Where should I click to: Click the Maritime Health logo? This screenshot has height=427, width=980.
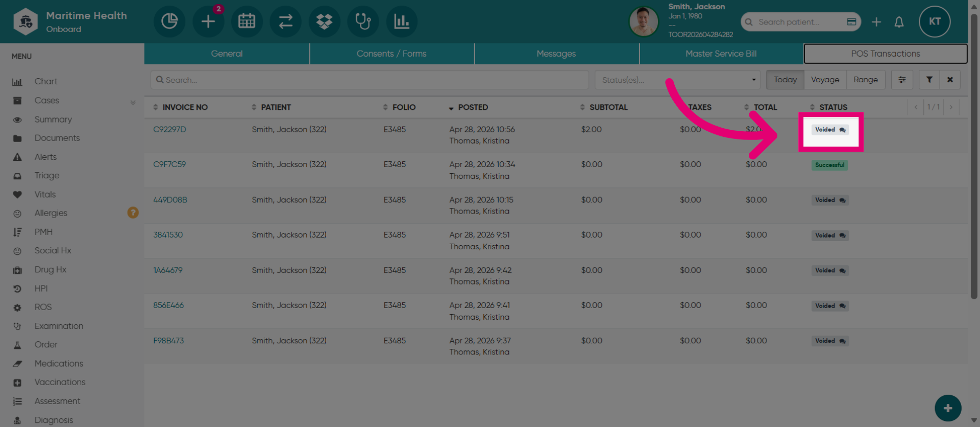[x=26, y=21]
